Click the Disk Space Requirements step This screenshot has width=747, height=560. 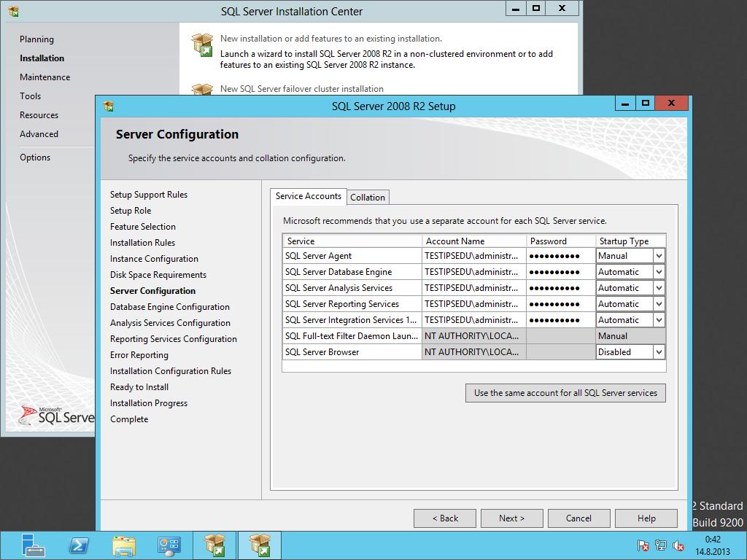[158, 275]
